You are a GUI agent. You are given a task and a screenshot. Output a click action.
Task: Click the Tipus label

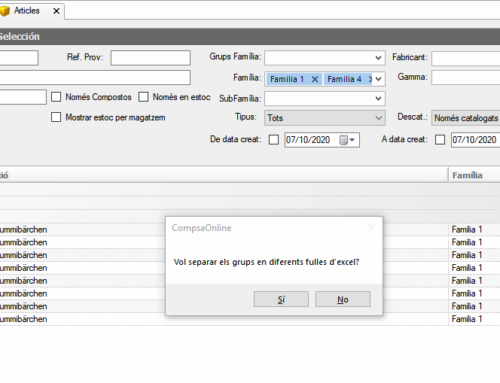coord(246,117)
